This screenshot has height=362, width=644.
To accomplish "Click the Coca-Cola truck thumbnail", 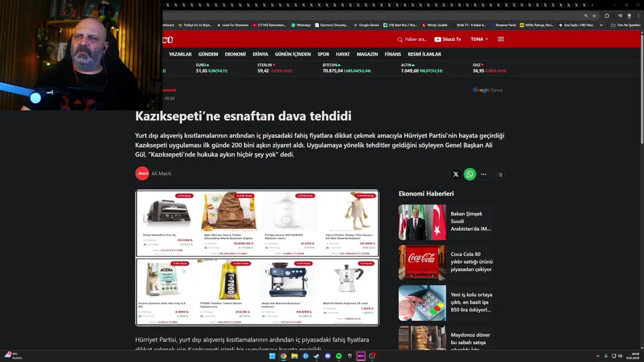I will coord(422,262).
